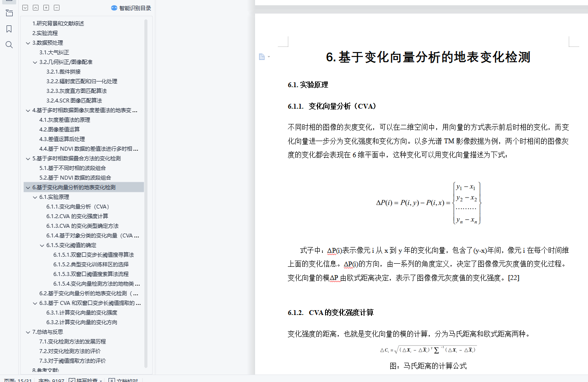Open the 拼写检查 dropdown arrow
The image size is (588, 382).
click(101, 381)
